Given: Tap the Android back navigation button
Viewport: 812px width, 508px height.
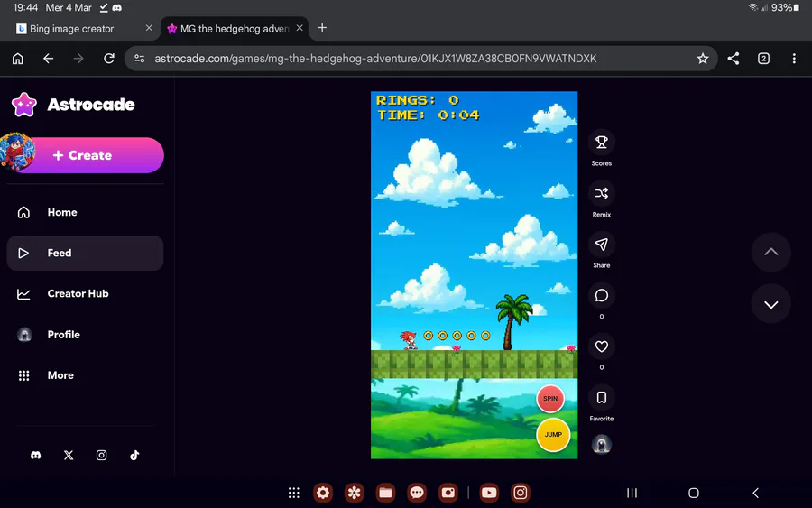Looking at the screenshot, I should (x=755, y=493).
